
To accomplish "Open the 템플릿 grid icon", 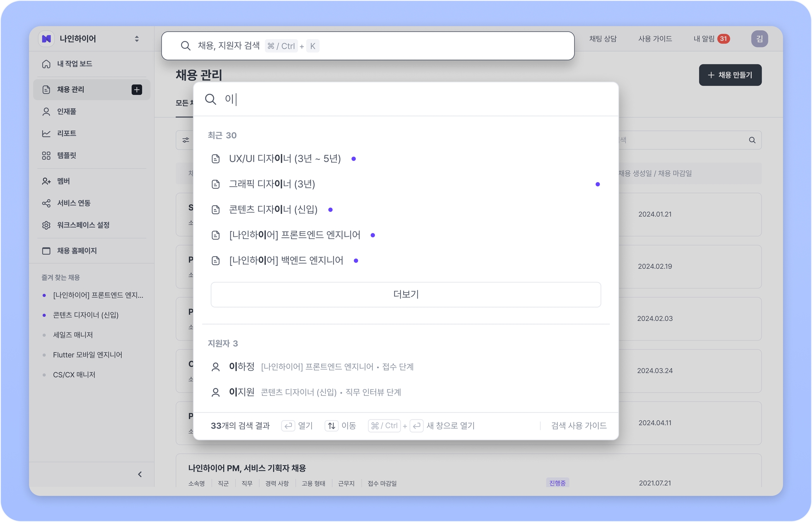I will tap(46, 155).
